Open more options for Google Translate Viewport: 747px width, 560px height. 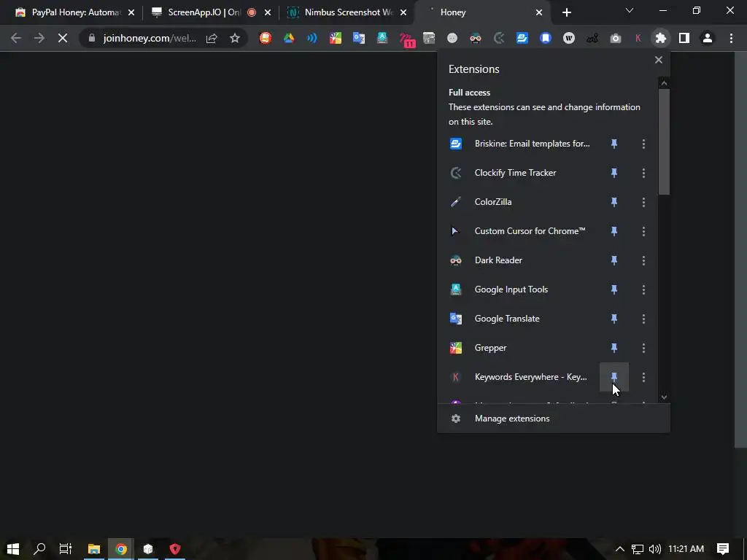pyautogui.click(x=643, y=319)
